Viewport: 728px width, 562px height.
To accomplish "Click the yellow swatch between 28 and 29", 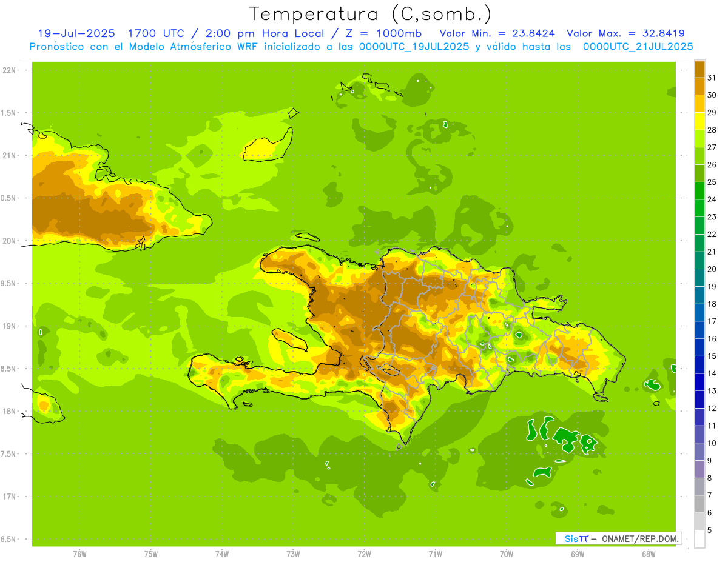I will click(x=699, y=121).
